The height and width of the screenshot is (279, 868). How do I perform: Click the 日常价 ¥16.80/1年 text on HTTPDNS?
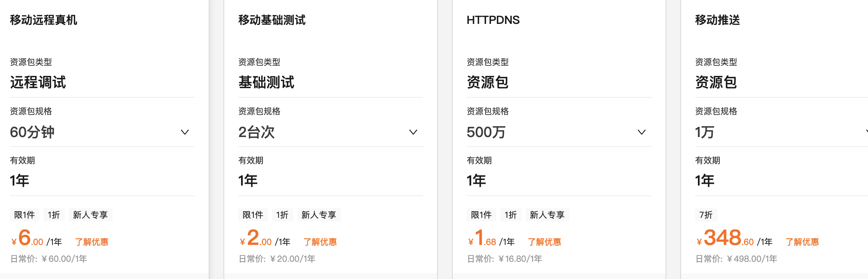click(504, 259)
